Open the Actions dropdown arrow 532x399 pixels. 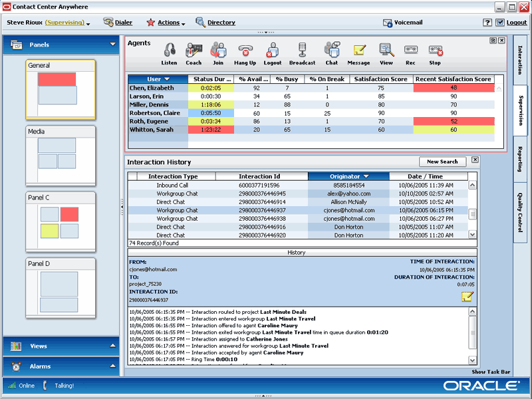tap(184, 24)
